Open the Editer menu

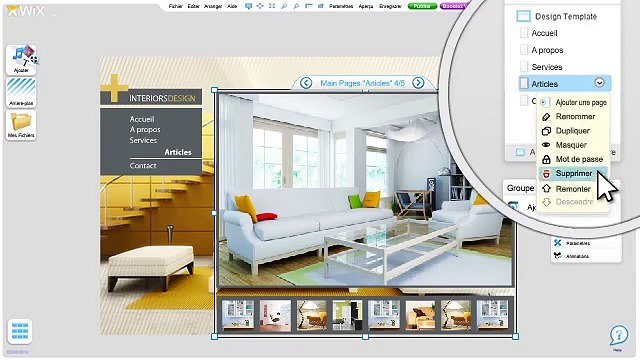tap(193, 6)
